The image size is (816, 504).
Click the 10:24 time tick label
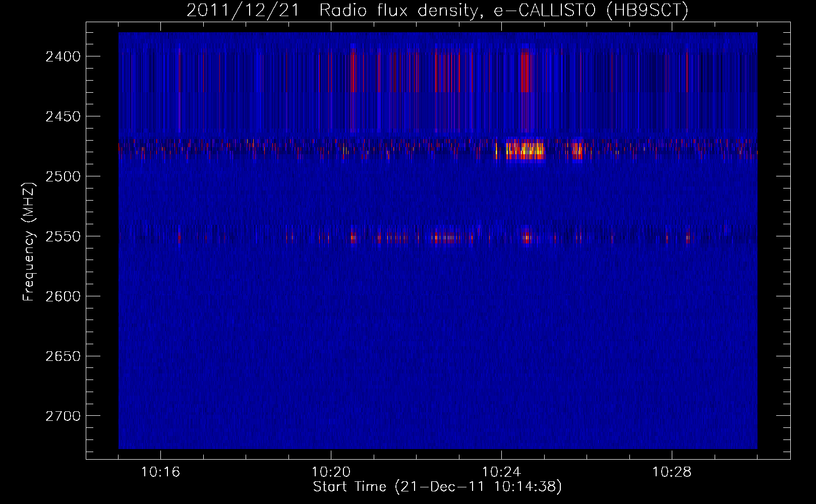(501, 472)
